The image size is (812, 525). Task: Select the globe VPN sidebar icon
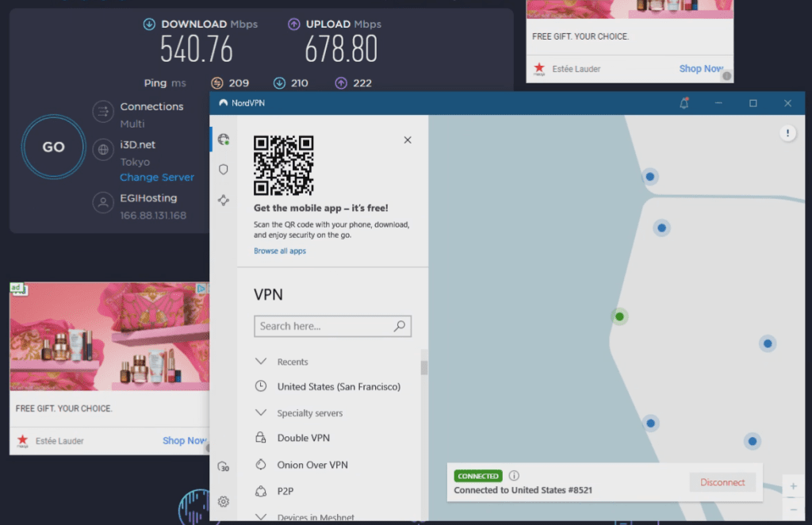click(224, 140)
